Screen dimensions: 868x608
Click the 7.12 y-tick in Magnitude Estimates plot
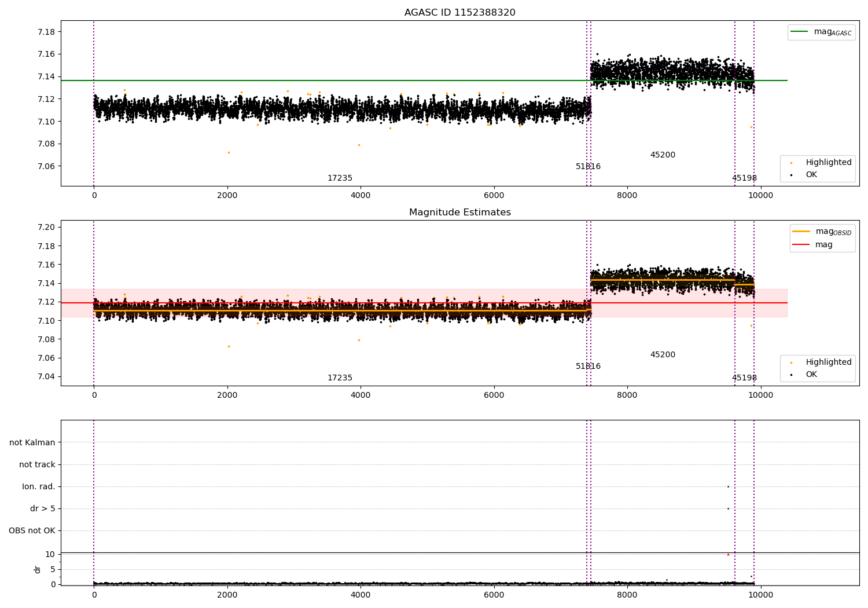click(46, 302)
